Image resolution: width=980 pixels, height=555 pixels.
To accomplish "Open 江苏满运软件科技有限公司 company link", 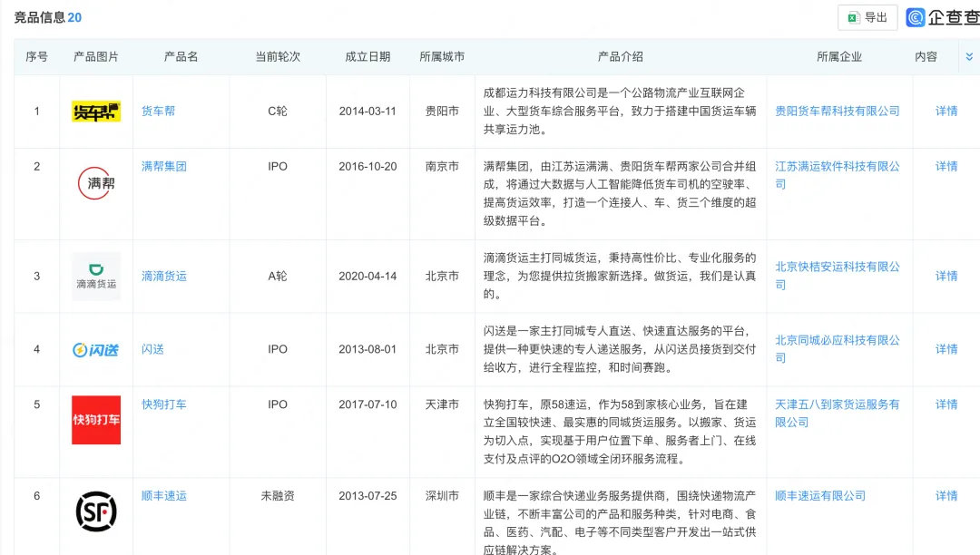I will coord(837,175).
